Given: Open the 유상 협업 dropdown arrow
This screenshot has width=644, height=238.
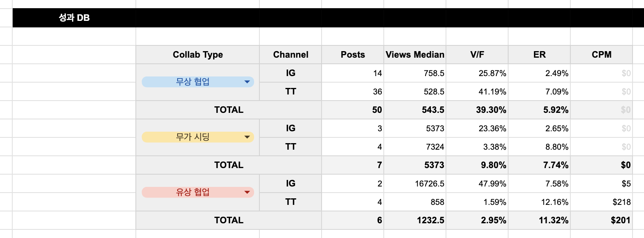Looking at the screenshot, I should tap(247, 192).
